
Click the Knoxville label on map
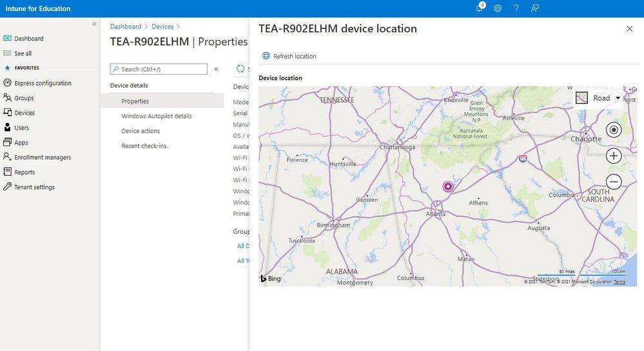456,100
